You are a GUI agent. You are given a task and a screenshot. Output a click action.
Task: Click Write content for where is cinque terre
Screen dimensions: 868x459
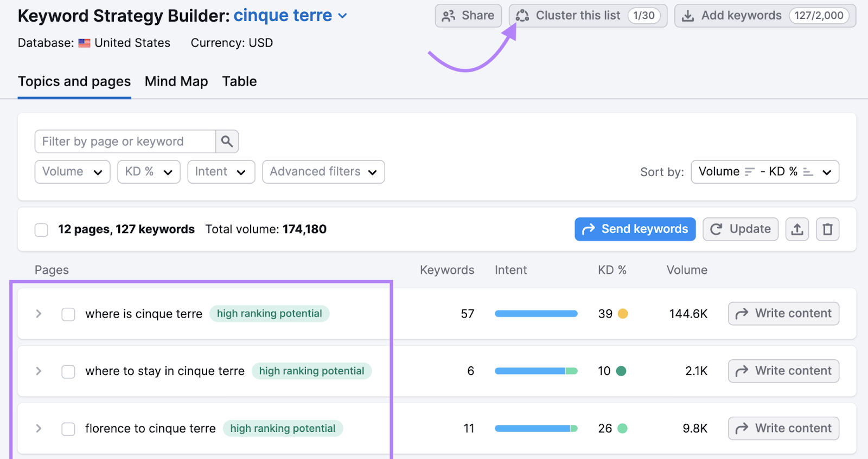pos(783,313)
